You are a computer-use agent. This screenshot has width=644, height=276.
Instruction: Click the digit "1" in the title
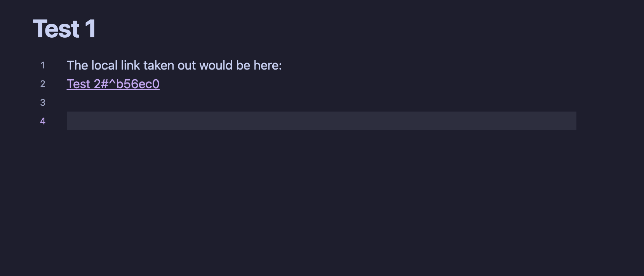pyautogui.click(x=90, y=29)
